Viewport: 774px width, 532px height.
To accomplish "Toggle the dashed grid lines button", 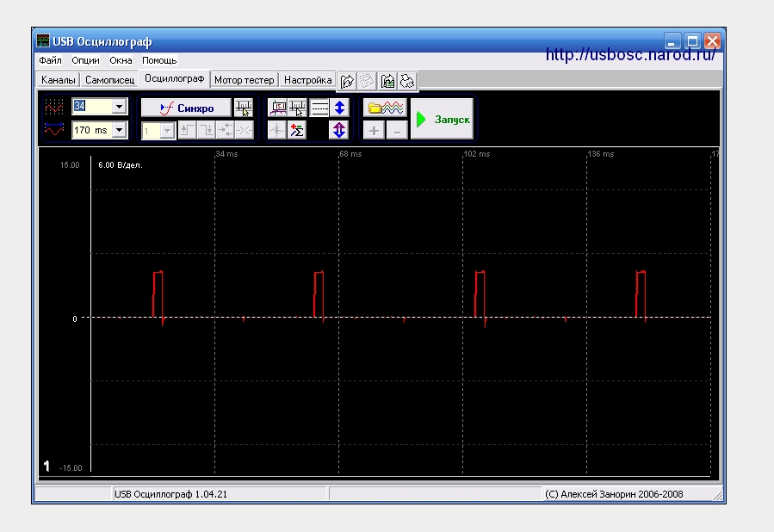I will (x=319, y=108).
